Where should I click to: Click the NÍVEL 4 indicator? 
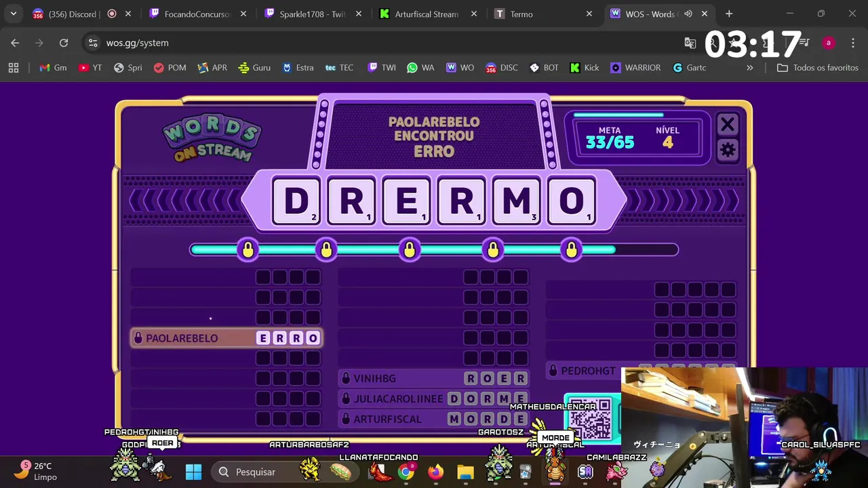(668, 138)
